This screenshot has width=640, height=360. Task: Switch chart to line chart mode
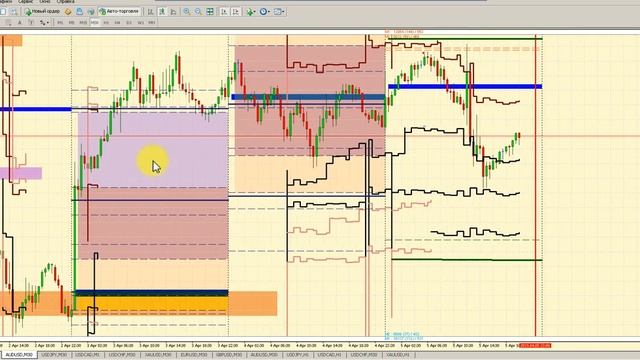point(173,12)
